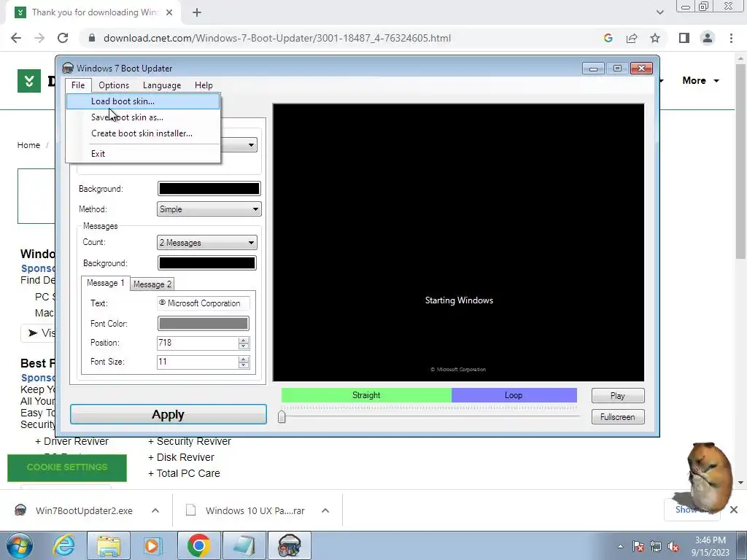The height and width of the screenshot is (560, 747).
Task: Reload the Chrome page
Action: point(63,38)
